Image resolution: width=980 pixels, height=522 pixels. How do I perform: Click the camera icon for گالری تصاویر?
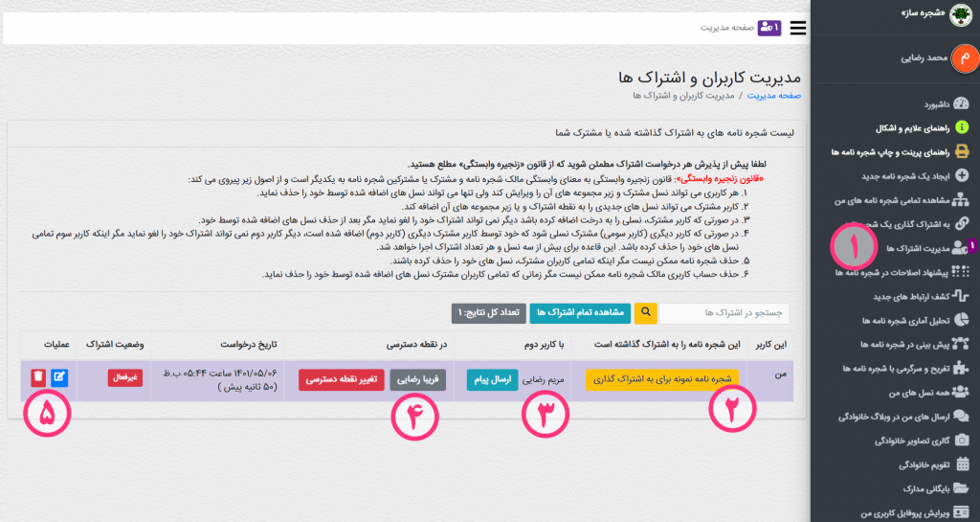click(x=962, y=440)
